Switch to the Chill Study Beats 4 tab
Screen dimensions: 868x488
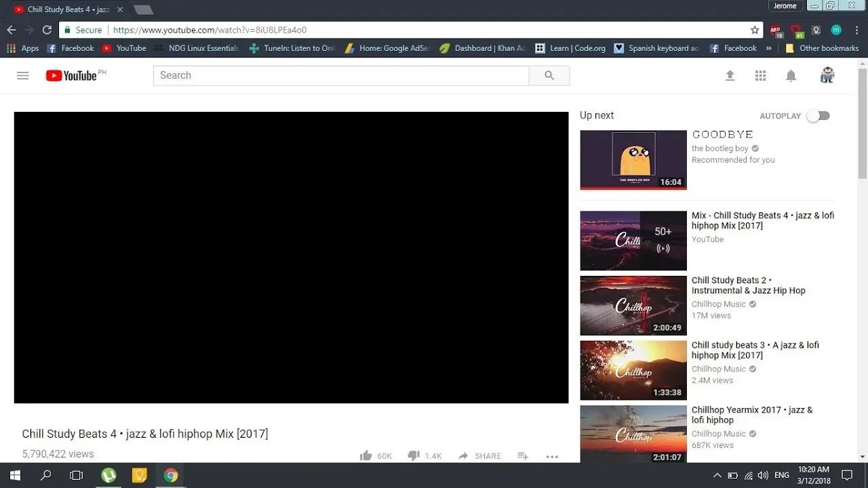point(68,9)
